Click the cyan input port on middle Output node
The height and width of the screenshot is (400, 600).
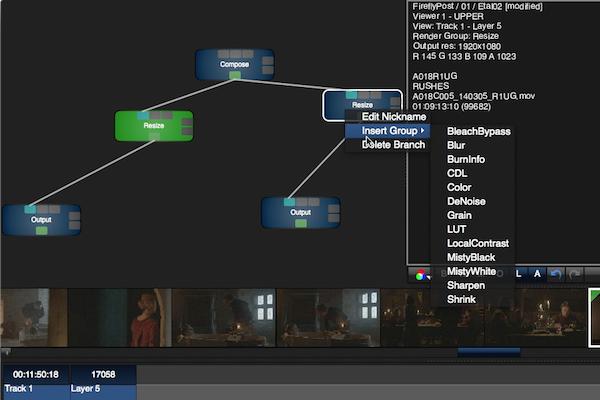[x=289, y=202]
